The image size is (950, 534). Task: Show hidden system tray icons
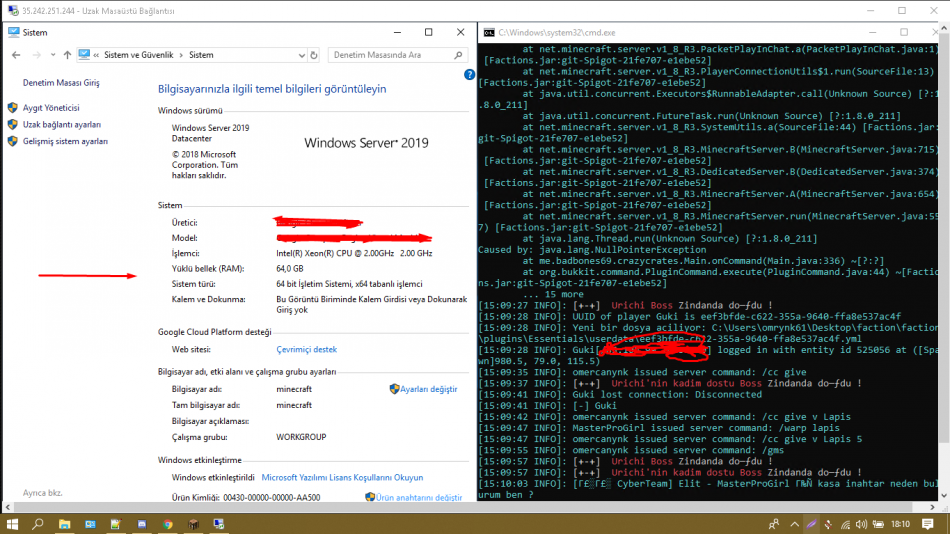(794, 524)
